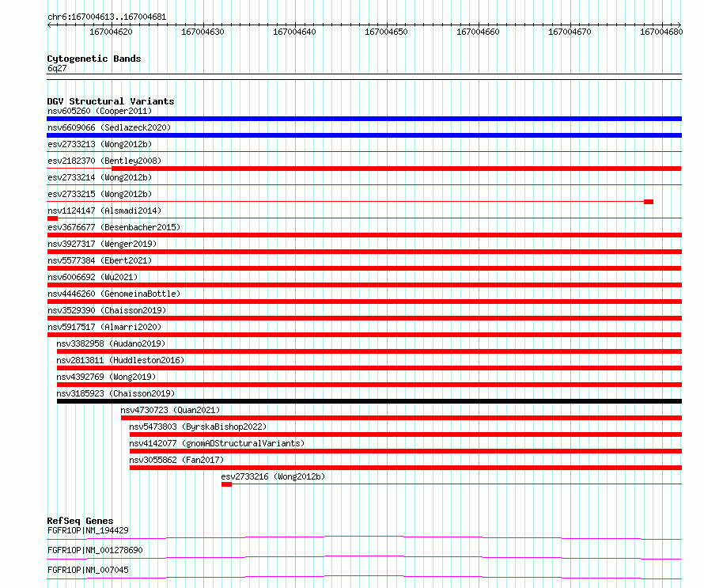The image size is (704, 588).
Task: Click ruler position 167004680
Action: [x=661, y=32]
